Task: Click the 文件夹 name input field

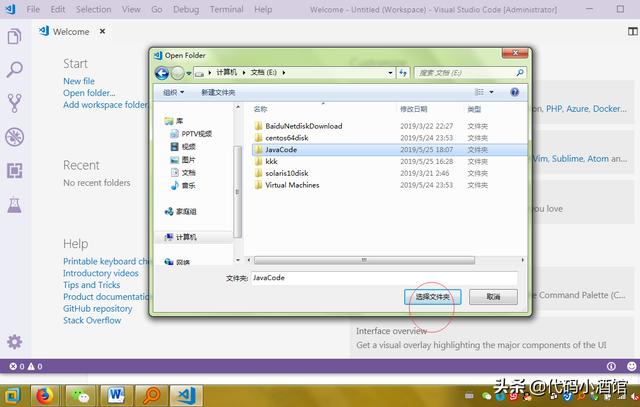Action: (384, 278)
